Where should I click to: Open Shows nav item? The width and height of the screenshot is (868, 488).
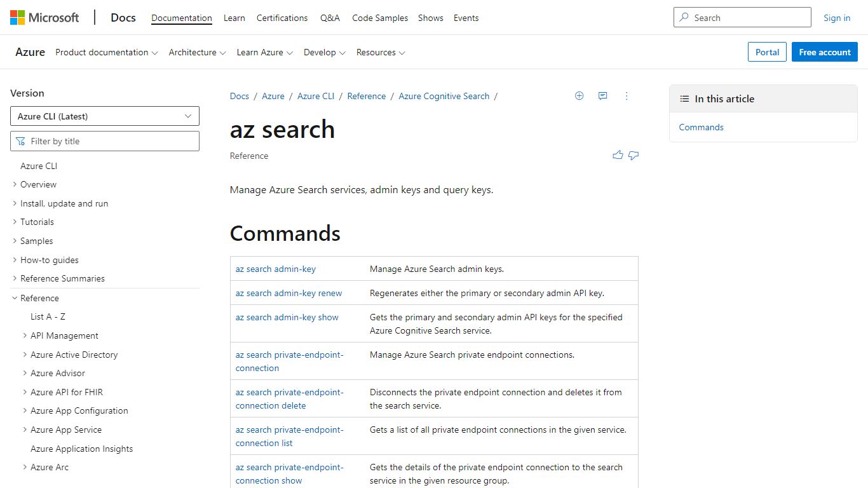coord(431,18)
